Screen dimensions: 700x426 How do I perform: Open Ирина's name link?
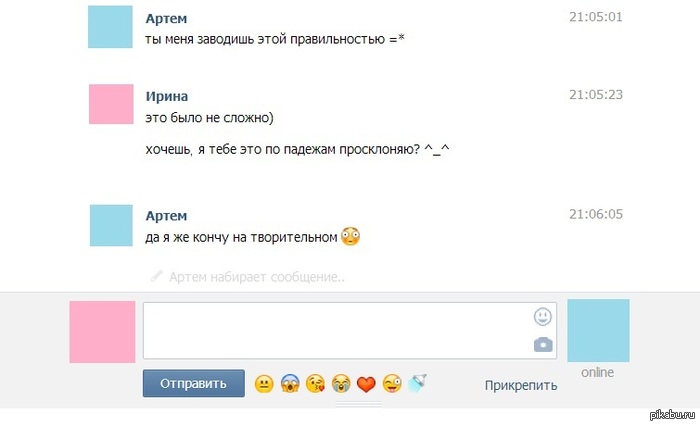point(167,96)
